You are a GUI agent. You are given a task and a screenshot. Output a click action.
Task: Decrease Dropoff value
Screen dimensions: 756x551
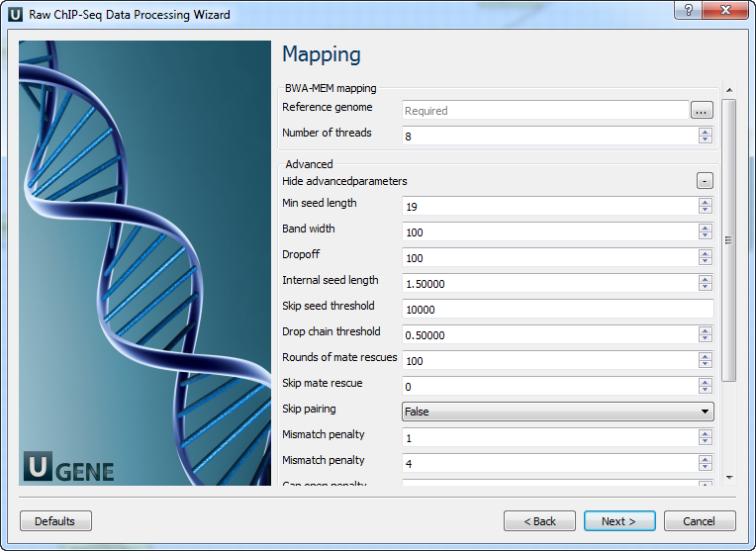point(705,262)
